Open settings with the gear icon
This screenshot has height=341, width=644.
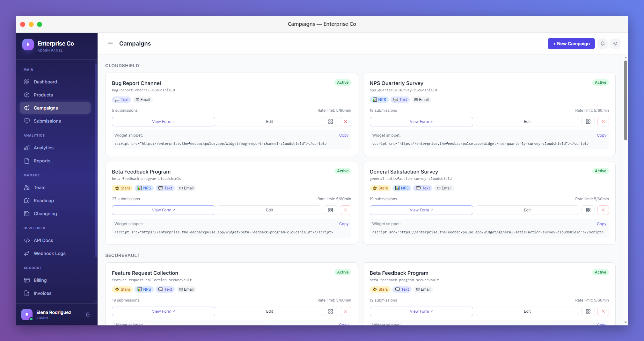616,44
